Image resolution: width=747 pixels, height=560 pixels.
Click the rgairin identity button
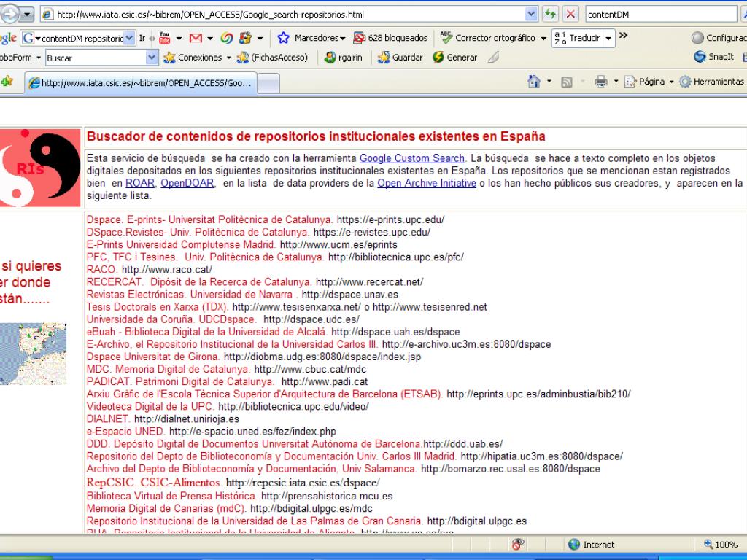pyautogui.click(x=343, y=58)
